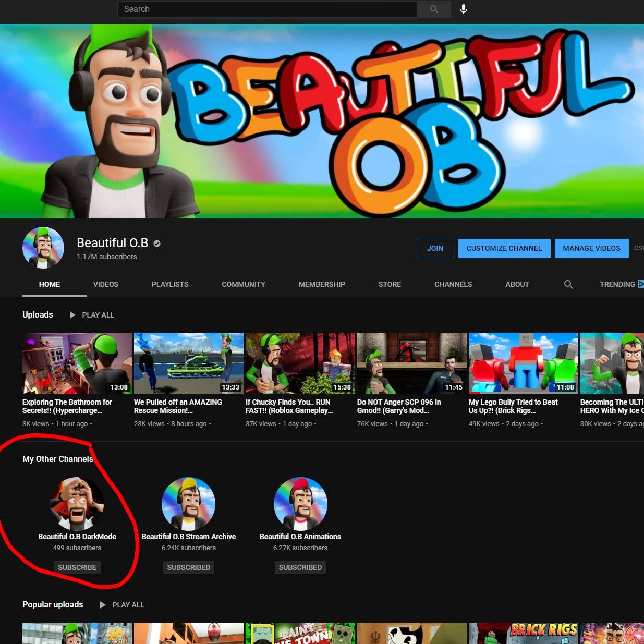Activate voice search microphone icon
Screen dimensions: 644x644
[463, 9]
